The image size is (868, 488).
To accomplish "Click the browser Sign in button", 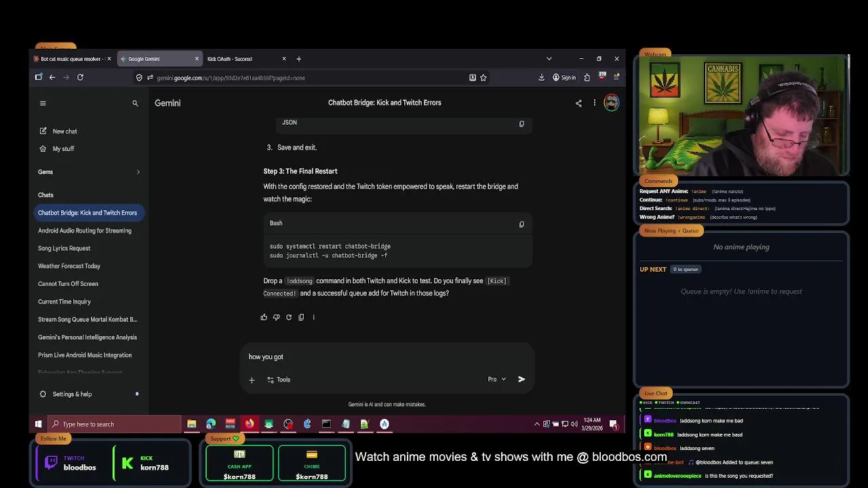I will coord(564,78).
